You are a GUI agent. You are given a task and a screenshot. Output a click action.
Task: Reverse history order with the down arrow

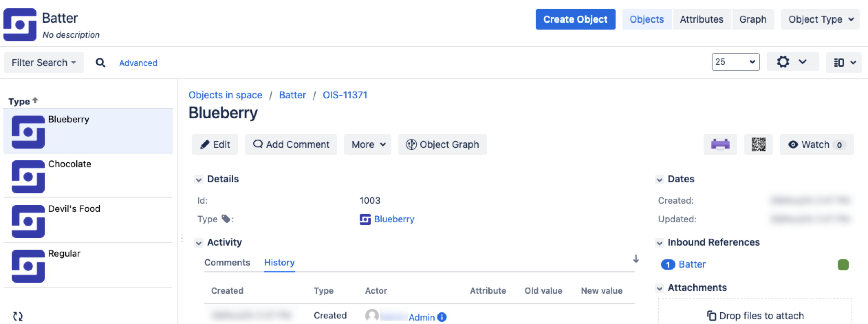636,259
